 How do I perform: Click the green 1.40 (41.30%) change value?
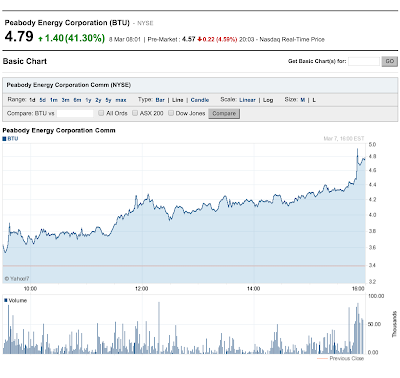tap(72, 38)
